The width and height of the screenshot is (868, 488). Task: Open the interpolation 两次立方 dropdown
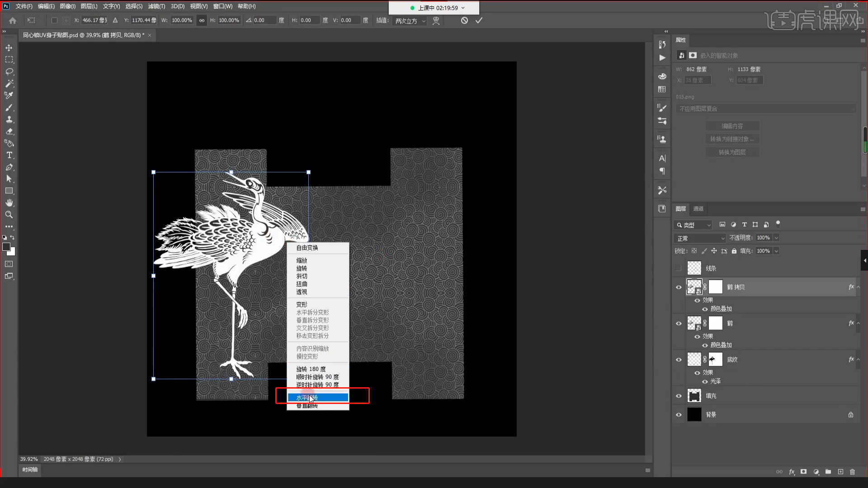(410, 21)
